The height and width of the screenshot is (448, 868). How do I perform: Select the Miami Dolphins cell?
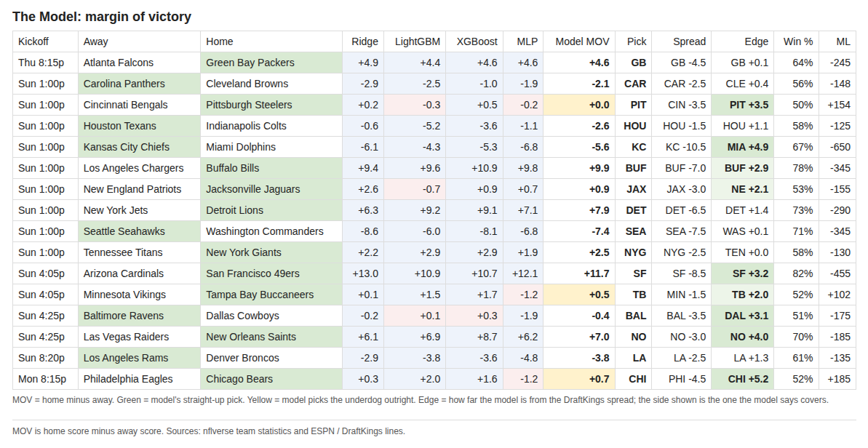tap(271, 147)
